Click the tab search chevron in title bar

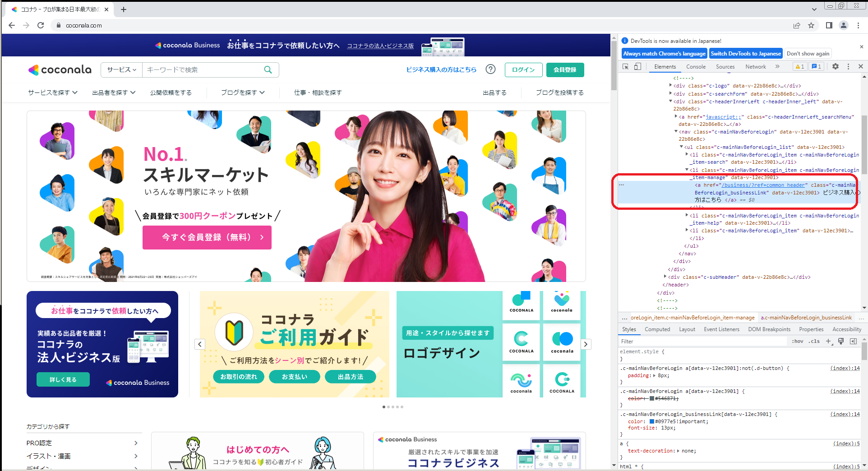[x=814, y=9]
